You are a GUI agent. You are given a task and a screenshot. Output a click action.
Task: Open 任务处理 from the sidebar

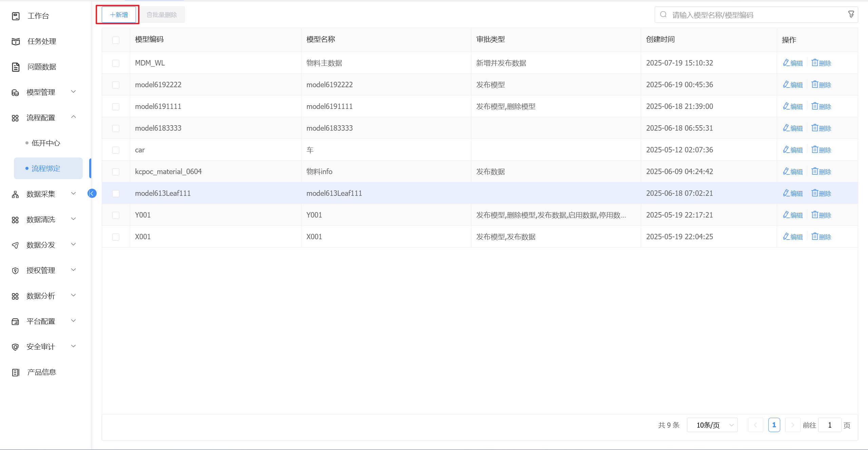41,41
